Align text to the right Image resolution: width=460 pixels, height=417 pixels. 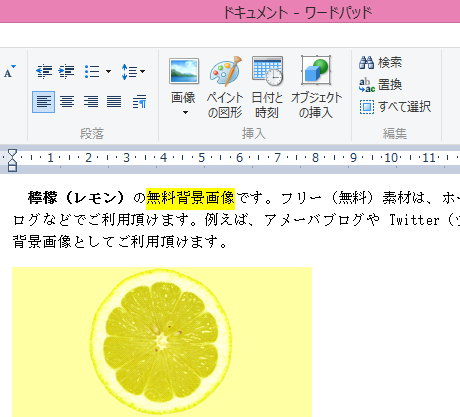pos(91,102)
